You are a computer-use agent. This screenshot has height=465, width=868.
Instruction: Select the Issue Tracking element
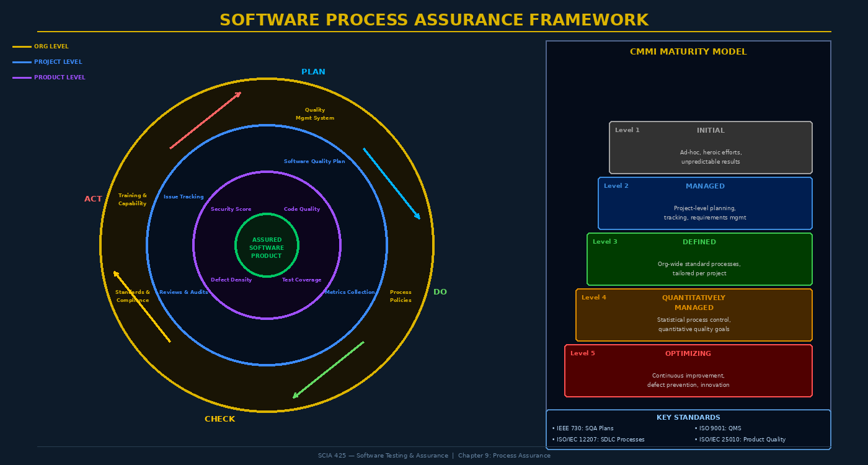[x=183, y=197]
